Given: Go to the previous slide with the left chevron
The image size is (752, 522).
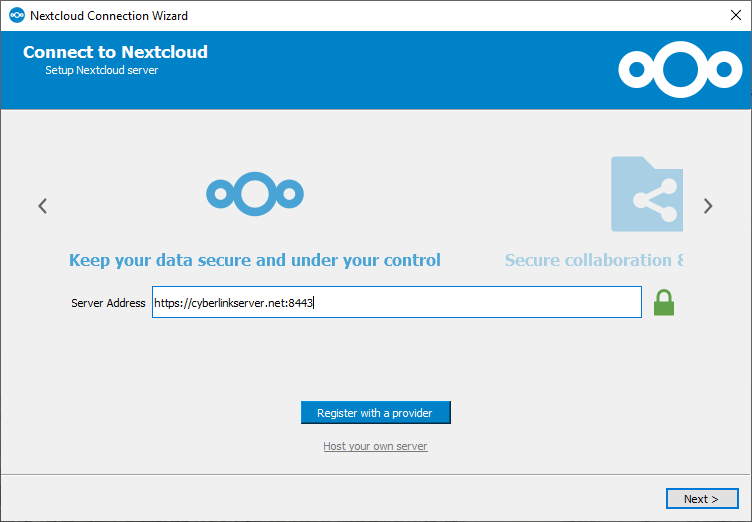Looking at the screenshot, I should 43,206.
